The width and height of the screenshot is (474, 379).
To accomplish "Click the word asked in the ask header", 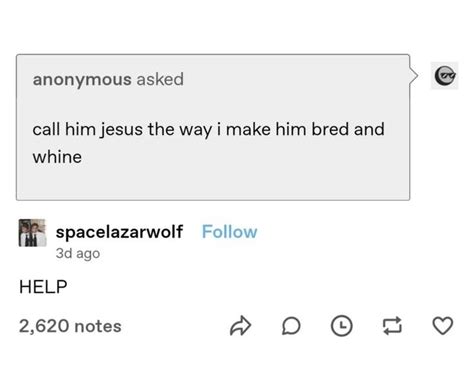I will (x=160, y=79).
